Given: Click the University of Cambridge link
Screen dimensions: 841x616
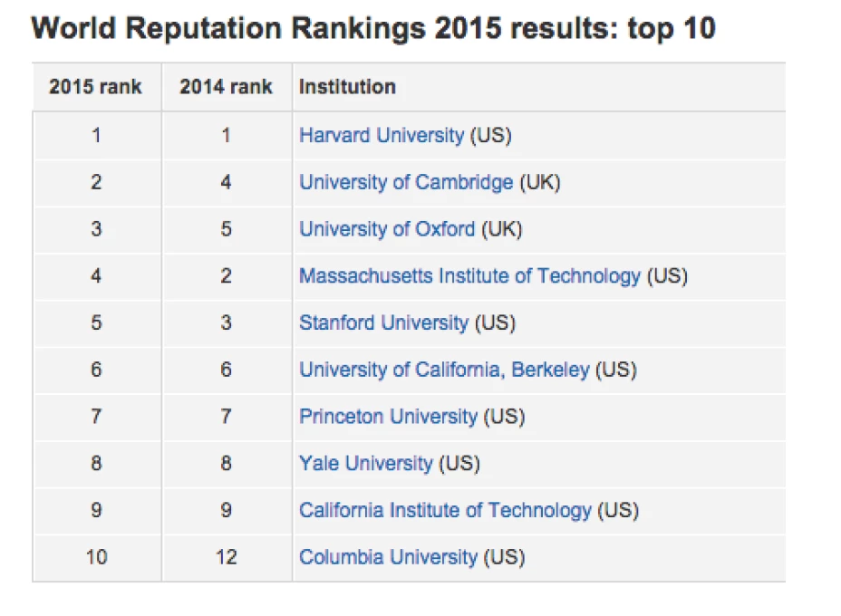Looking at the screenshot, I should pyautogui.click(x=406, y=182).
